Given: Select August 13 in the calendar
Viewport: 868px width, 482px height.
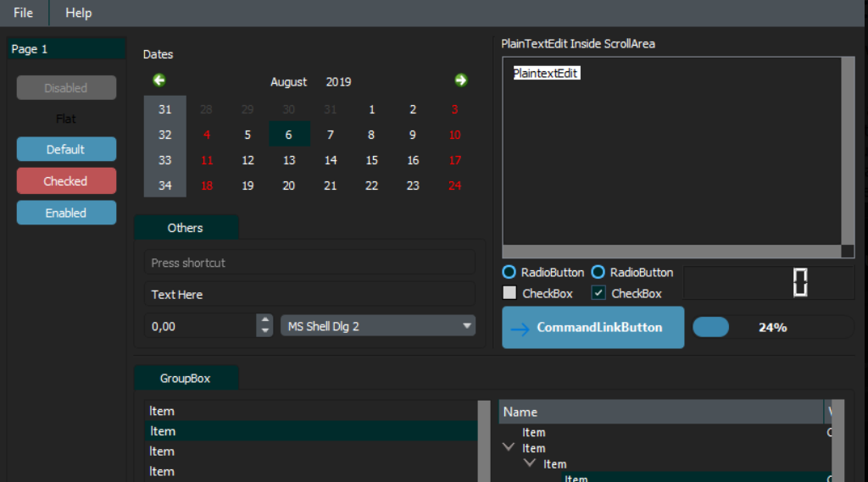Looking at the screenshot, I should 289,160.
